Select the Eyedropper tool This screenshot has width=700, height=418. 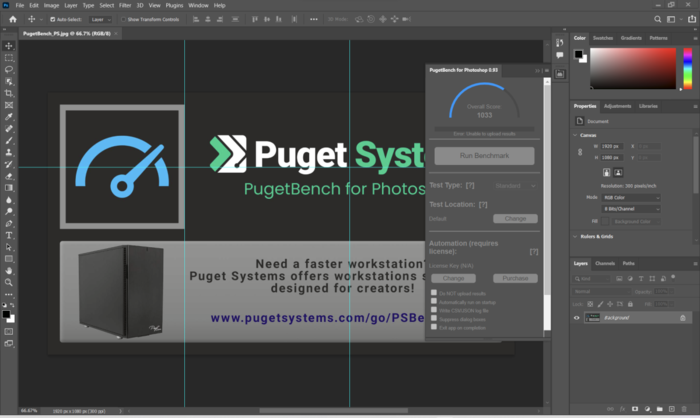[8, 117]
